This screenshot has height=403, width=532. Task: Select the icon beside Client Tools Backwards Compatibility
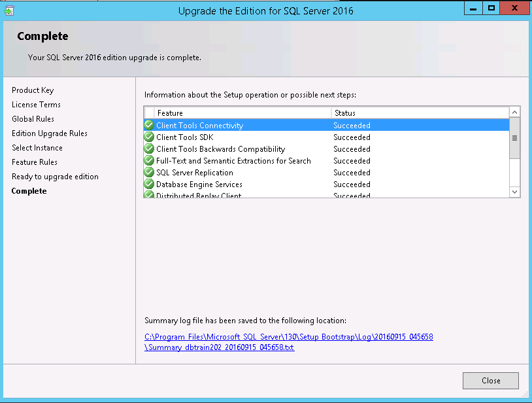coord(149,149)
